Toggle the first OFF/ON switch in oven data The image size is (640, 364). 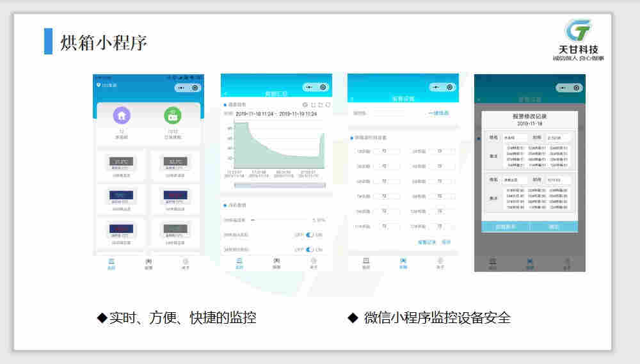coord(310,234)
